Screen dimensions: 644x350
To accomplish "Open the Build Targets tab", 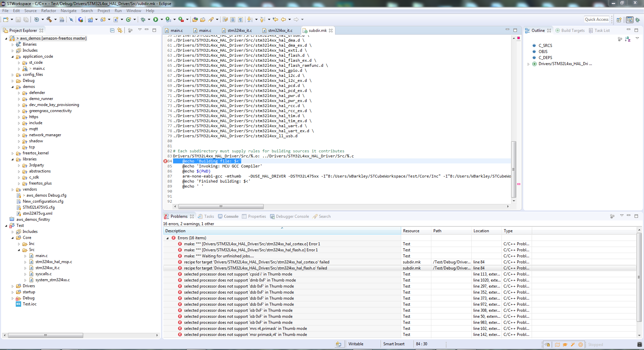I will pyautogui.click(x=573, y=31).
